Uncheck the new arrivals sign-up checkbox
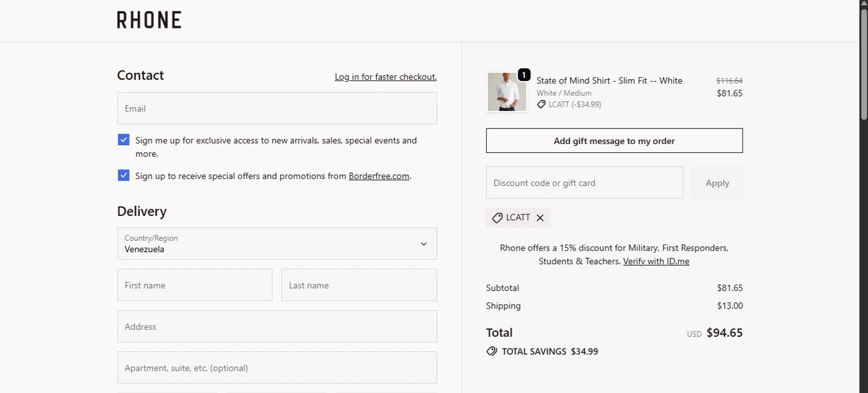The height and width of the screenshot is (393, 868). point(123,140)
